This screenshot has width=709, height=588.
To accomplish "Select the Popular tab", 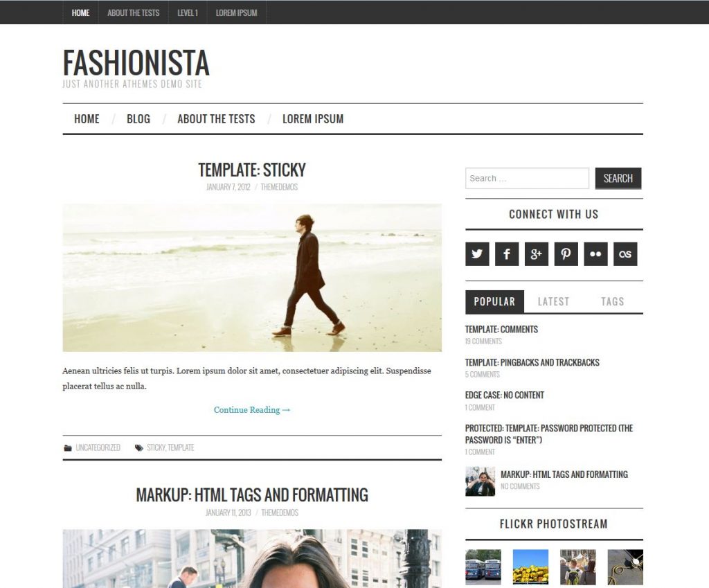I will (494, 302).
